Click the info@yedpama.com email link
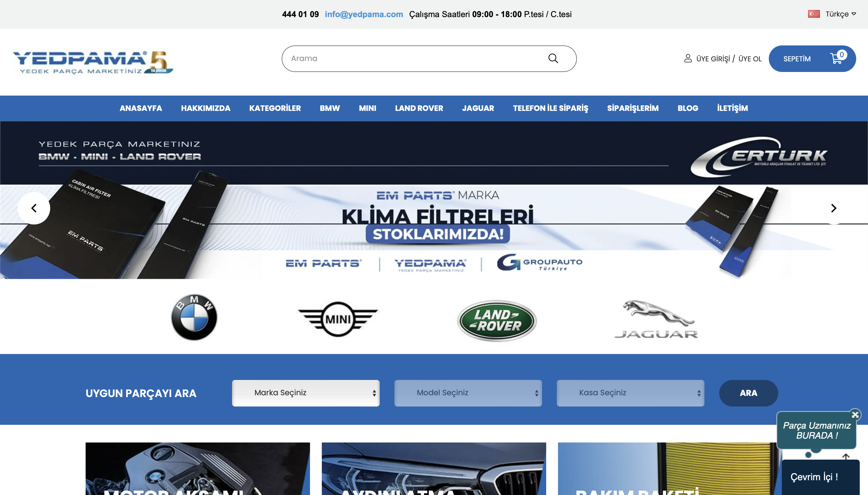 (364, 14)
